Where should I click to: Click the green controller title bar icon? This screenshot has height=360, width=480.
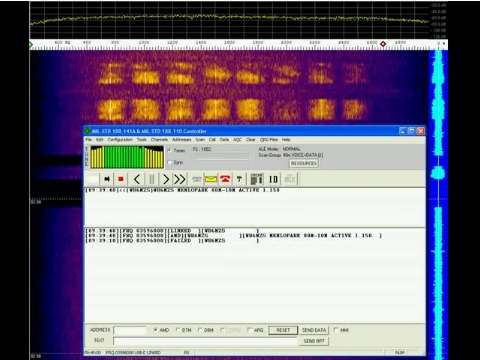pos(87,131)
